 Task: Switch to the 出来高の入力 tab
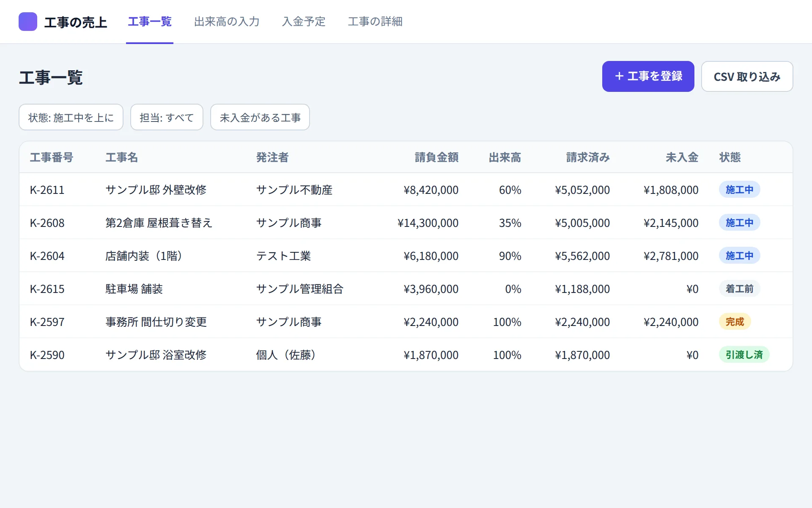tap(227, 22)
